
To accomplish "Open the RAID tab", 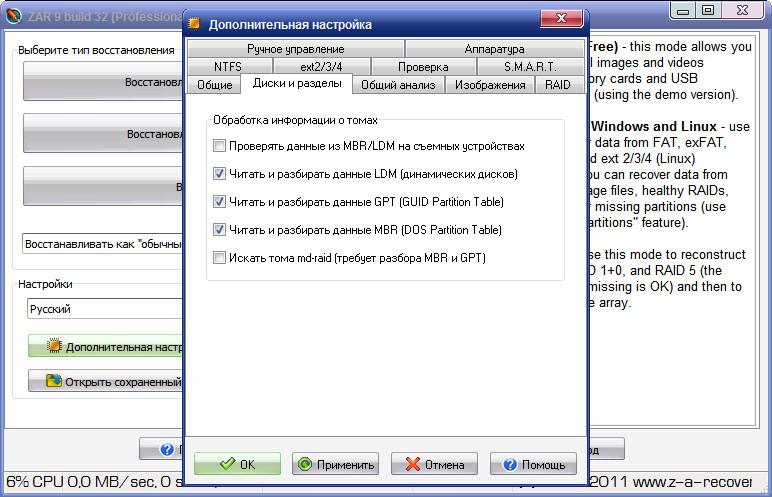I will [558, 85].
